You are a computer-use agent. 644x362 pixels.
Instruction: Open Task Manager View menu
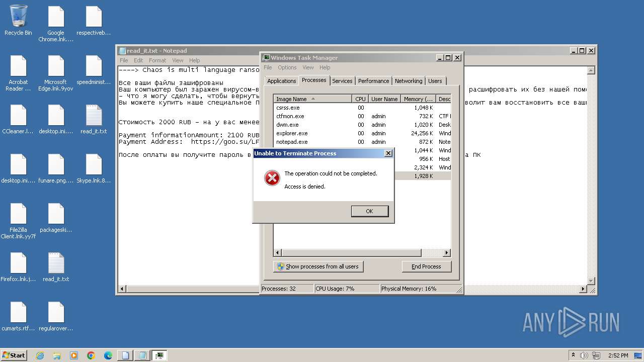(x=308, y=67)
